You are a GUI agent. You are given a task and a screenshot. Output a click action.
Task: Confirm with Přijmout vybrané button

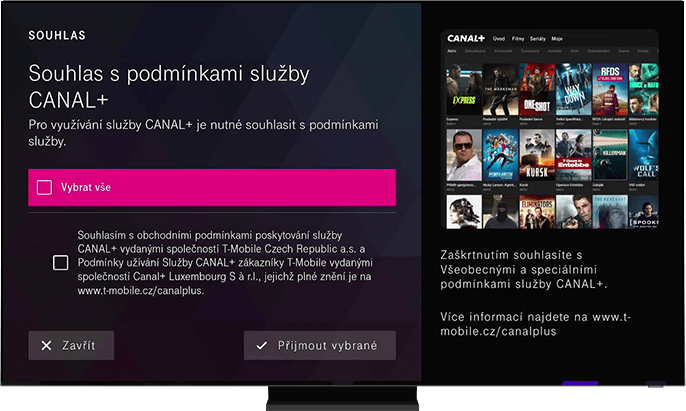pos(320,345)
